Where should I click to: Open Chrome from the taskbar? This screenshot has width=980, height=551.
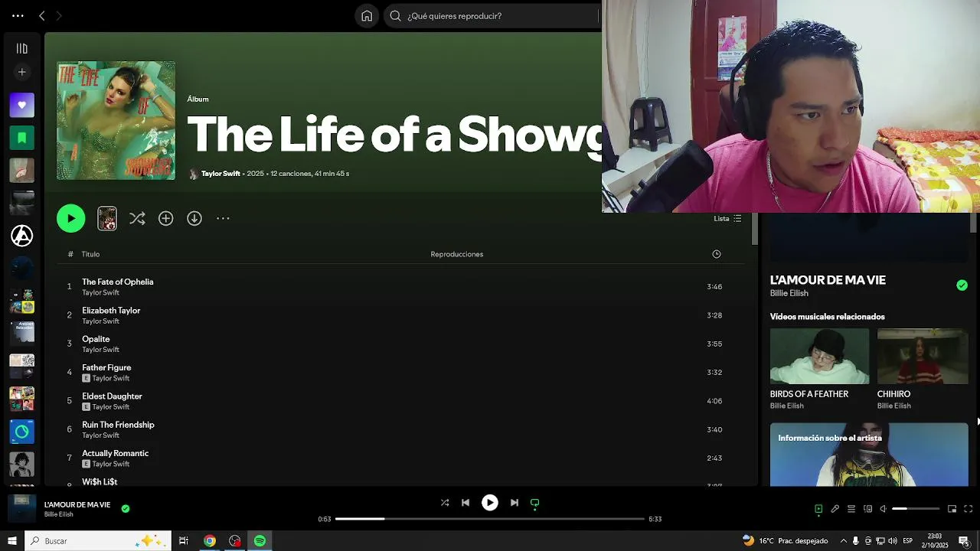coord(209,540)
